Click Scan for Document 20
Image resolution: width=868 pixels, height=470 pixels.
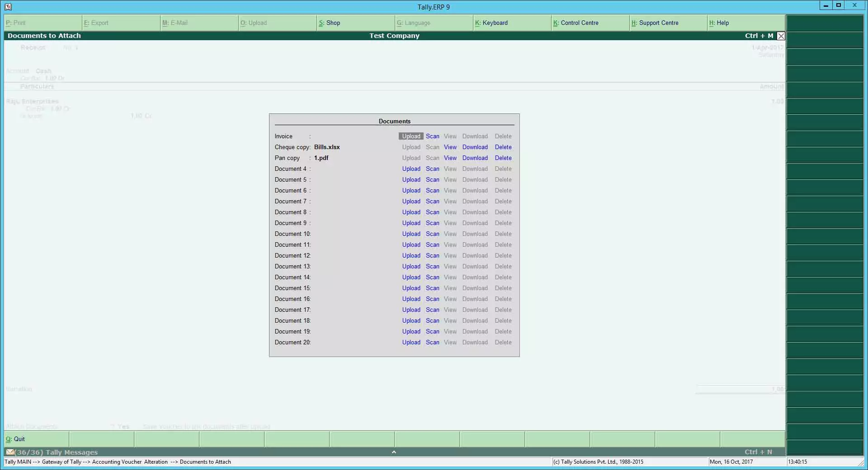click(432, 342)
